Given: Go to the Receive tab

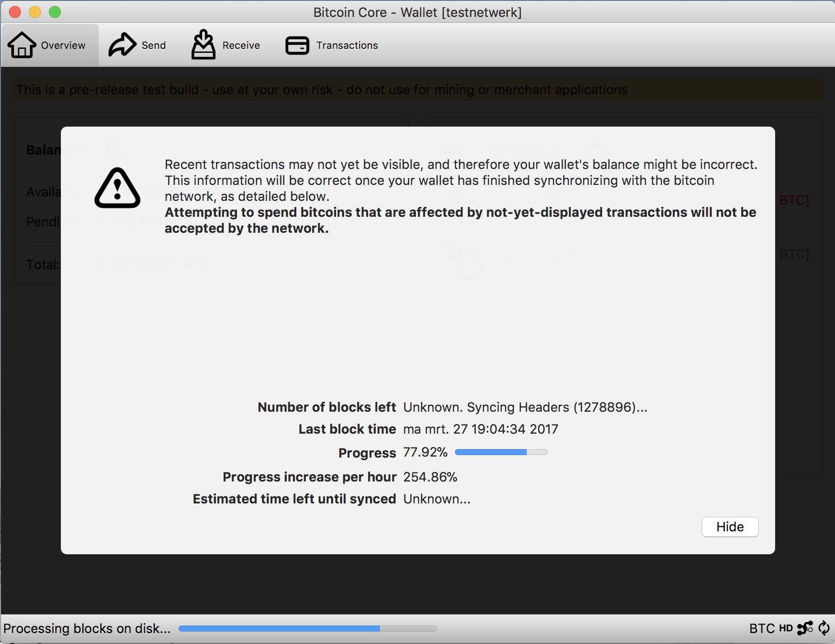Looking at the screenshot, I should 226,45.
